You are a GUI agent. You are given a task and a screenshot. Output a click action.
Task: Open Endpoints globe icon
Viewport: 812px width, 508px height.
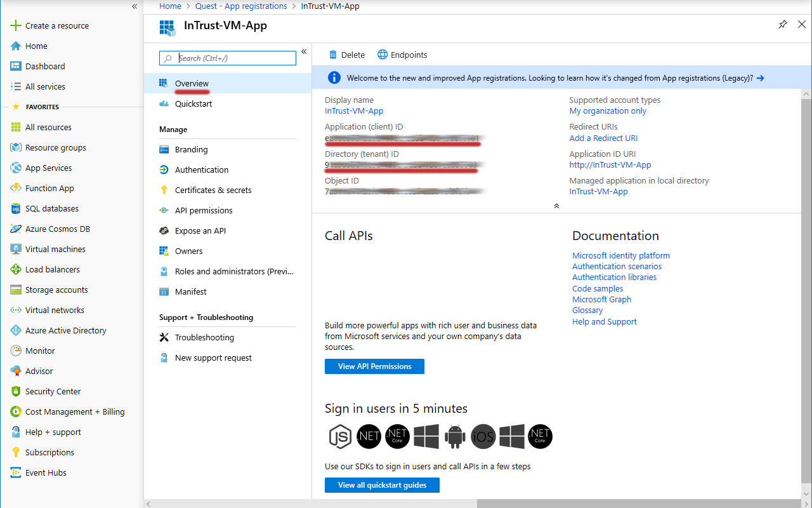point(383,55)
